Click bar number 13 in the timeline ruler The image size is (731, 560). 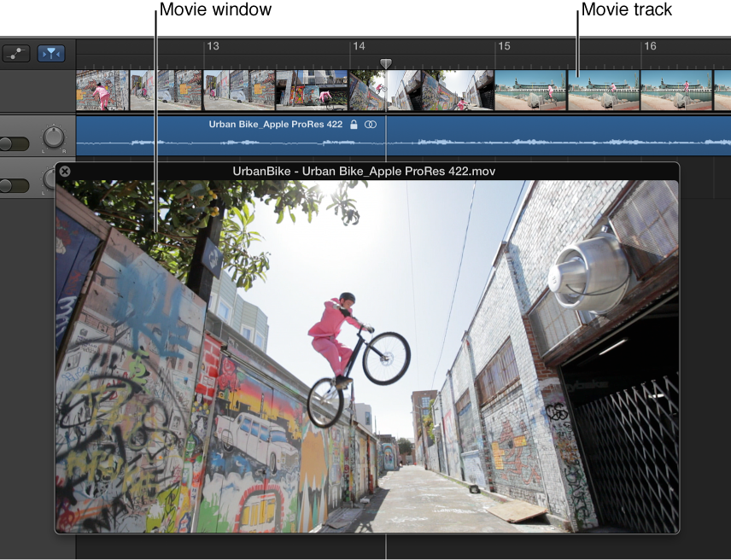point(214,46)
